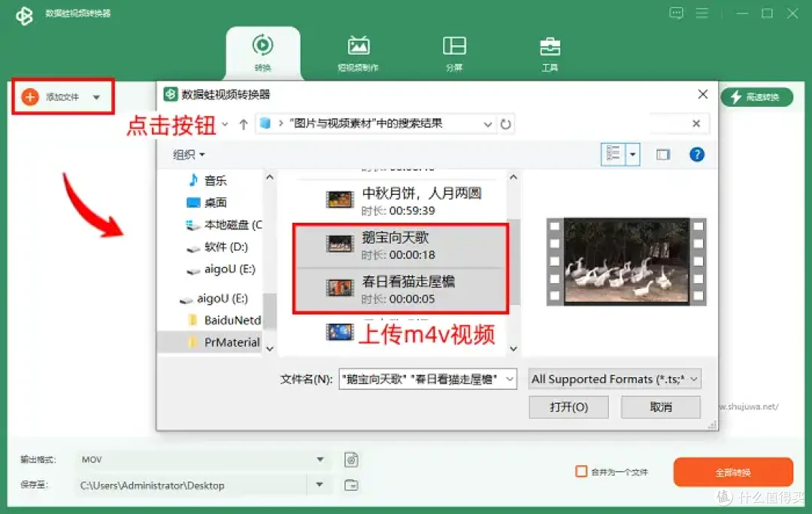This screenshot has width=812, height=514.
Task: Select 本地磁盘 (C drive in sidebar
Action: (224, 225)
